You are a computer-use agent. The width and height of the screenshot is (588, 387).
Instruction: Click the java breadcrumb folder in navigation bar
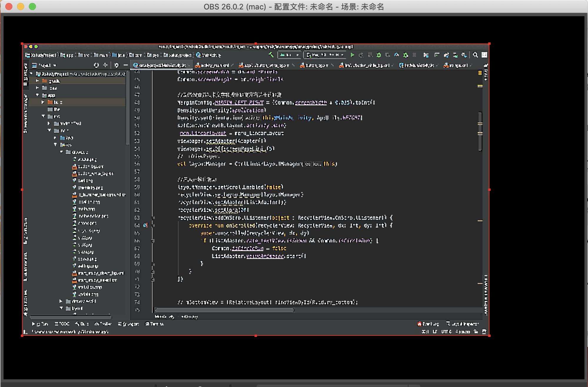[119, 55]
